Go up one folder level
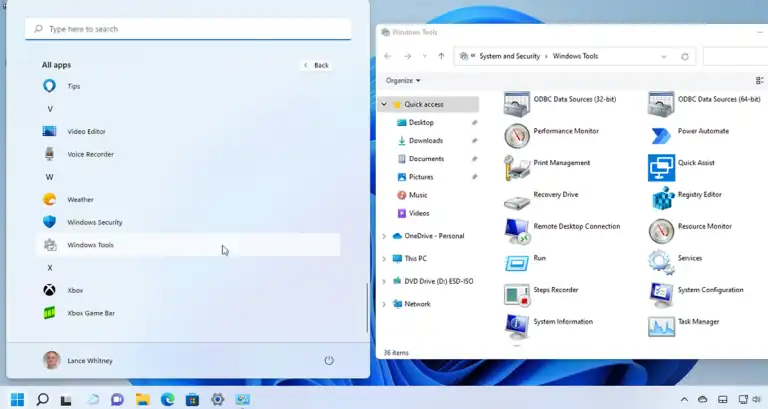 (x=441, y=56)
